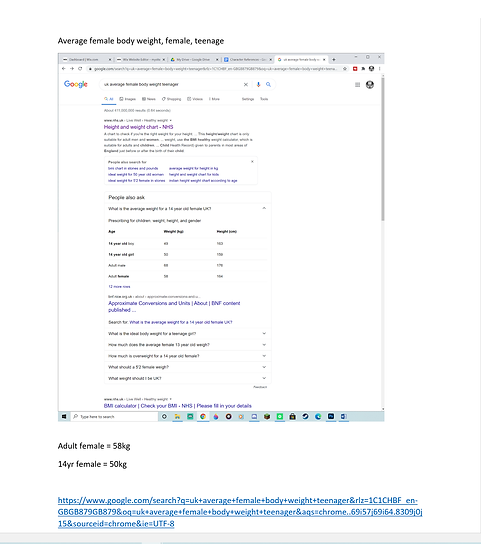481x544 pixels.
Task: Open a new browser tab with the plus button
Action: tap(334, 60)
